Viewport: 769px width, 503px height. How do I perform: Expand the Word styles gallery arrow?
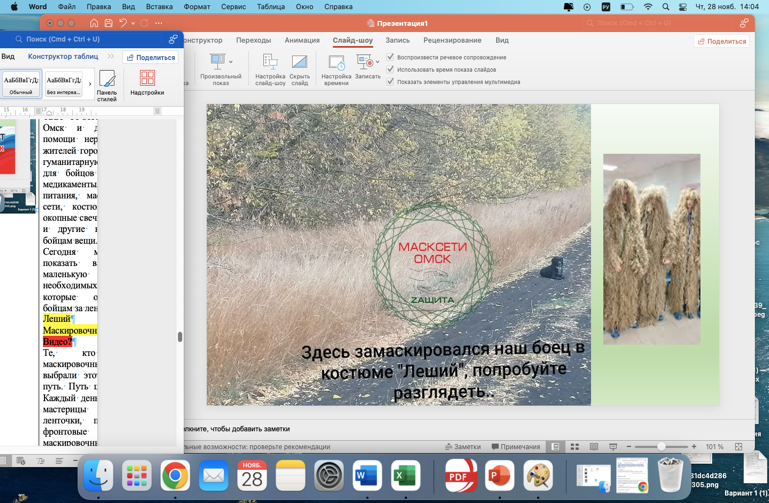pyautogui.click(x=90, y=84)
